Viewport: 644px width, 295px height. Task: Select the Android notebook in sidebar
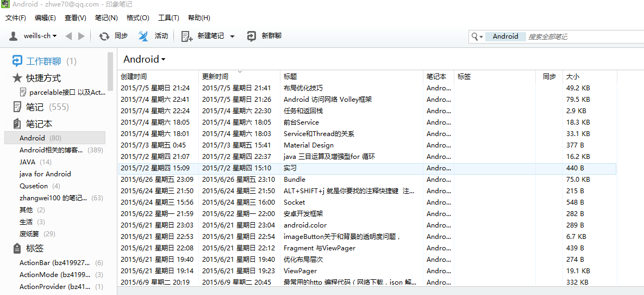(x=55, y=138)
